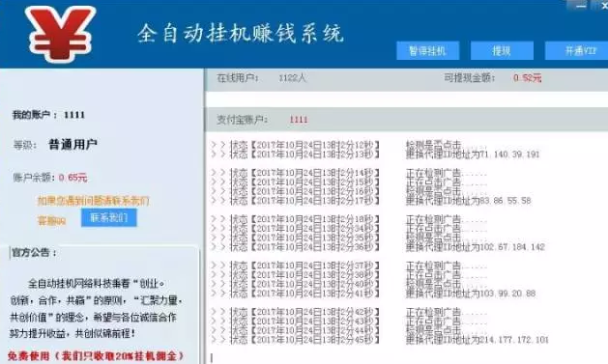Click the 官方公告 heading
This screenshot has height=364, width=608.
coord(34,253)
